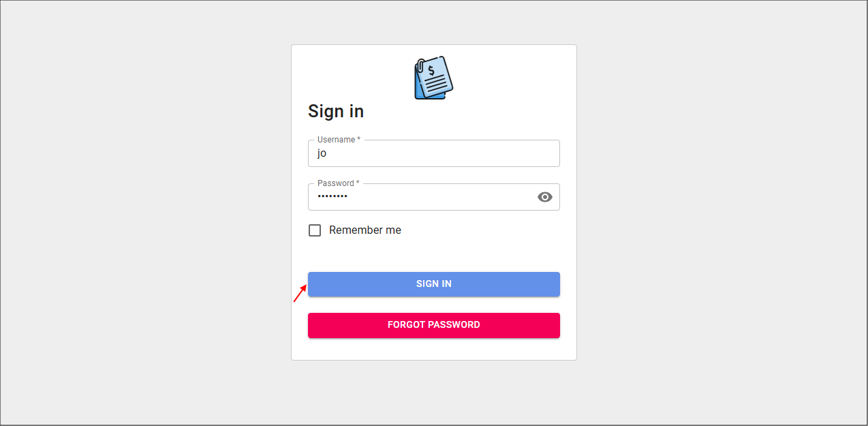
Task: Submit with the blue SIGN IN button
Action: click(434, 284)
